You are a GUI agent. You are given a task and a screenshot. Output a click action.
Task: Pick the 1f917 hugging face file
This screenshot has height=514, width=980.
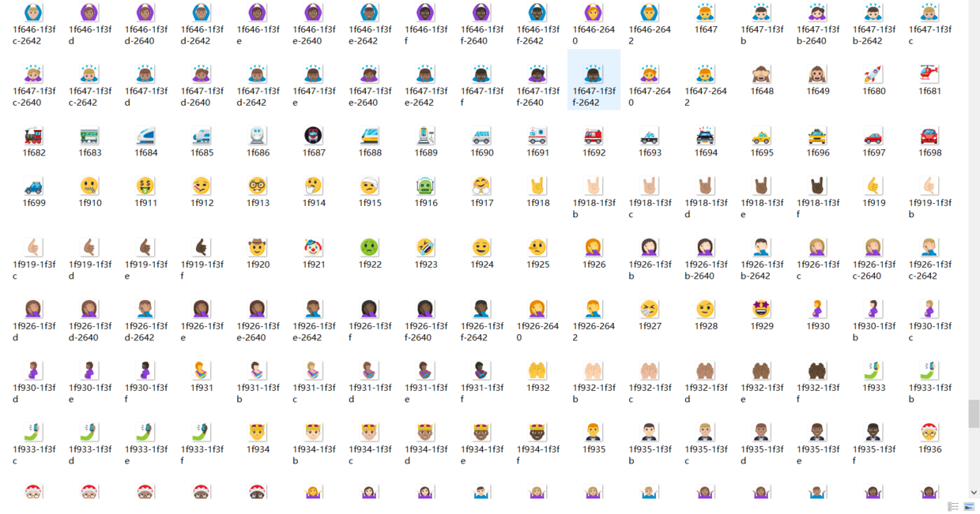(x=482, y=193)
